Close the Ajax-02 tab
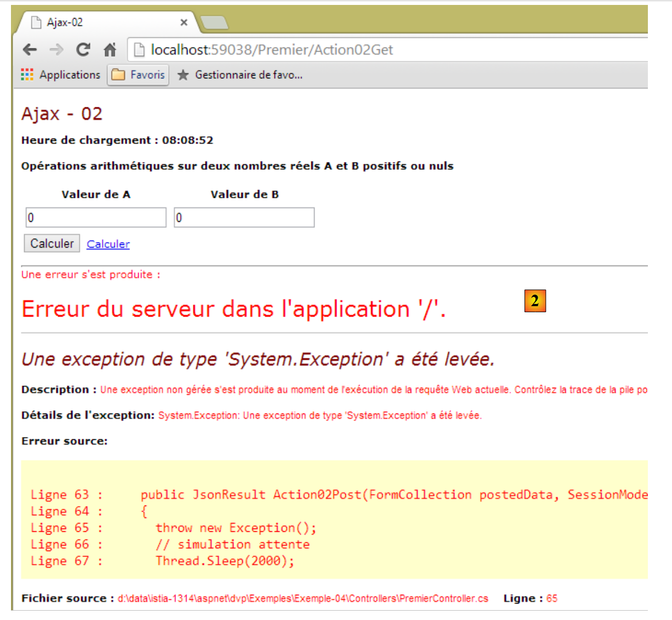Image resolution: width=672 pixels, height=620 pixels. [184, 22]
